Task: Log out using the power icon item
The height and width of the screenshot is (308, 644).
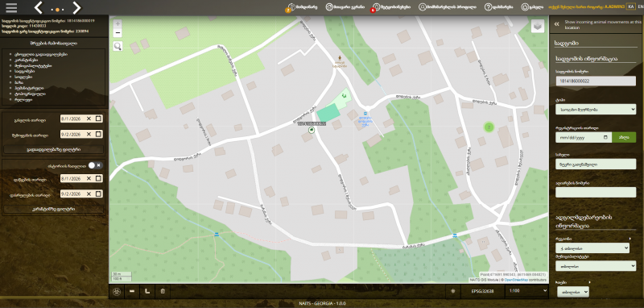Action: tap(532, 7)
